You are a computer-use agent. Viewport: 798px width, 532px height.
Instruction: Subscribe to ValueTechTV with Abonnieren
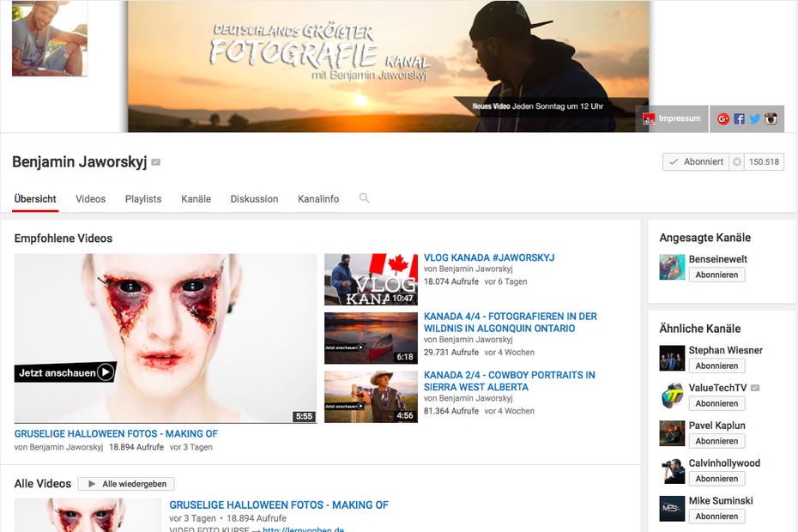(716, 403)
